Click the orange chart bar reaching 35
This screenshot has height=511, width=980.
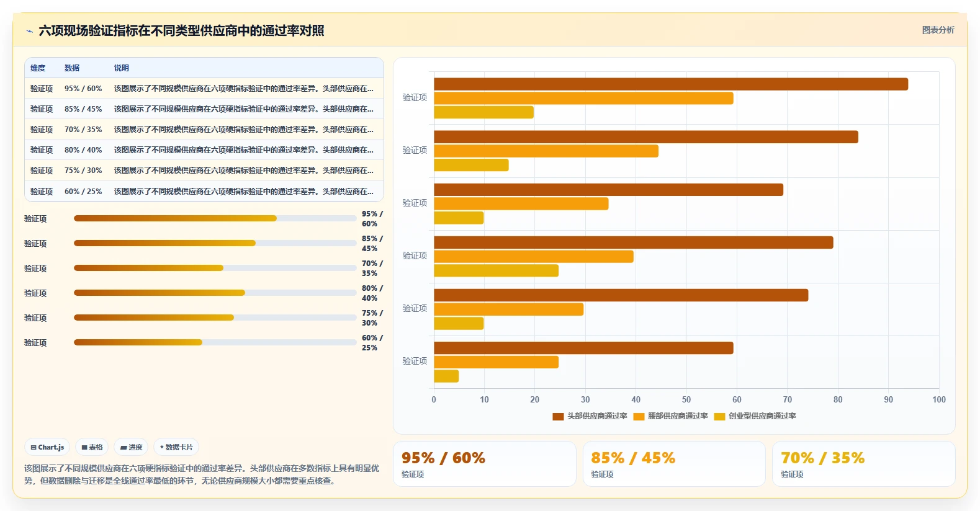[521, 203]
